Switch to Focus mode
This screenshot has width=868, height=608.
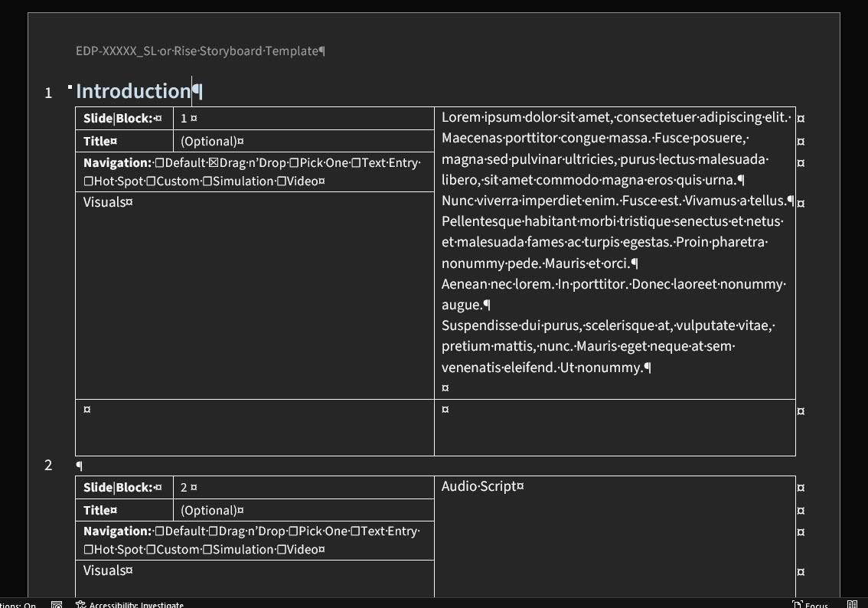(x=810, y=605)
